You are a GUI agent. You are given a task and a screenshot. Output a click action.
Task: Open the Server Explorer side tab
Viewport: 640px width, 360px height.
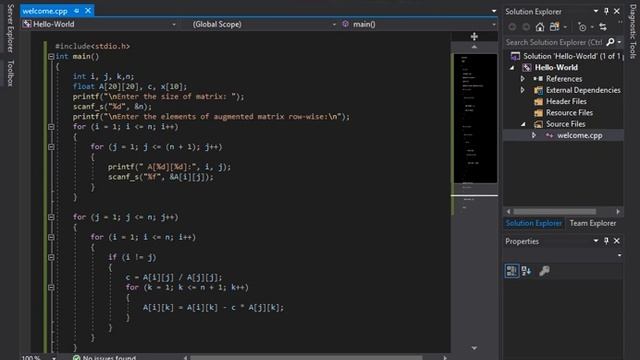[x=11, y=29]
